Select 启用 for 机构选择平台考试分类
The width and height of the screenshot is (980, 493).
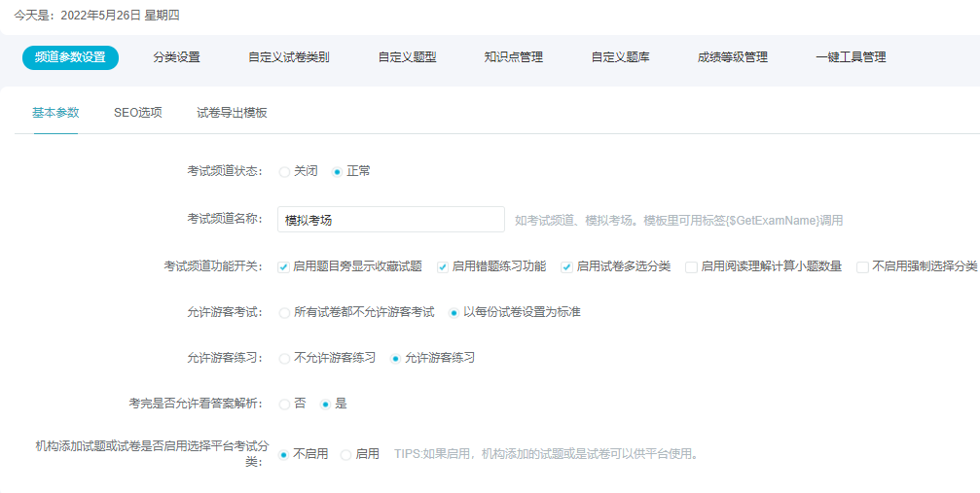tap(345, 454)
